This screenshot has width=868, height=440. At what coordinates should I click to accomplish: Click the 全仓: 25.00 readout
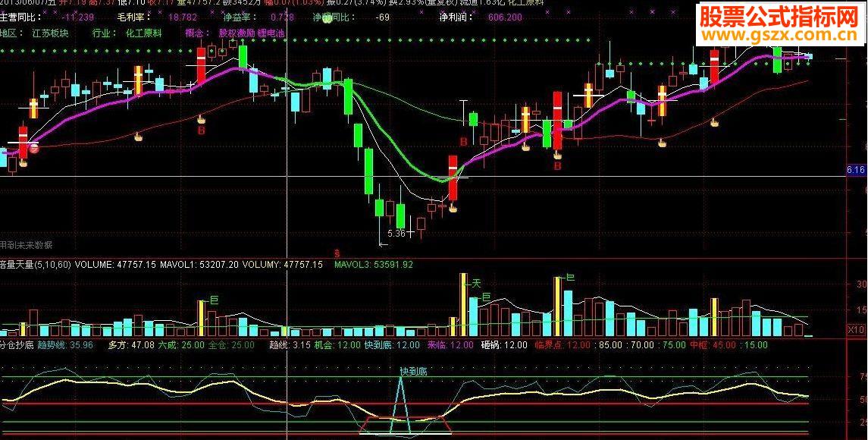[x=231, y=344]
